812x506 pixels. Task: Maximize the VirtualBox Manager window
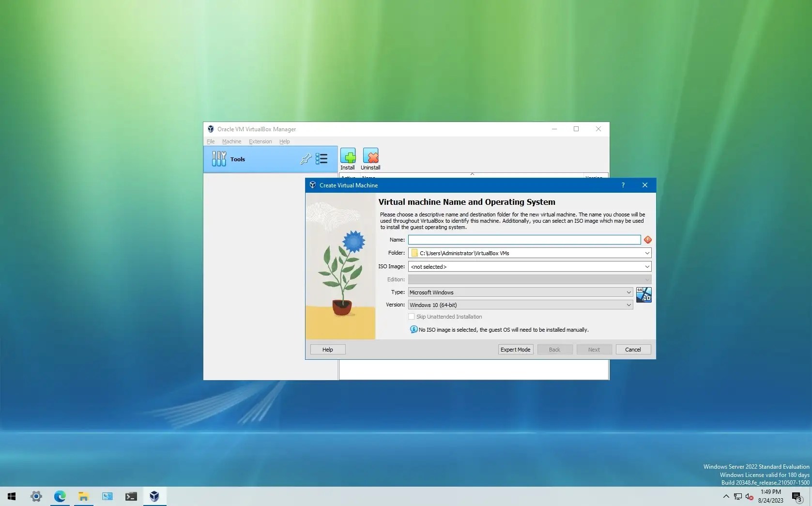[576, 129]
